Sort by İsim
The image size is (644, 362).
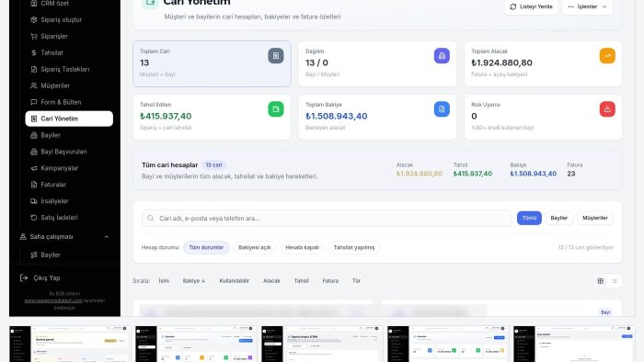coord(164,281)
